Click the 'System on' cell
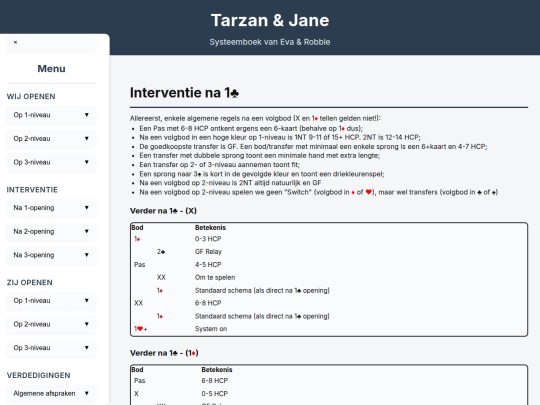 (211, 329)
